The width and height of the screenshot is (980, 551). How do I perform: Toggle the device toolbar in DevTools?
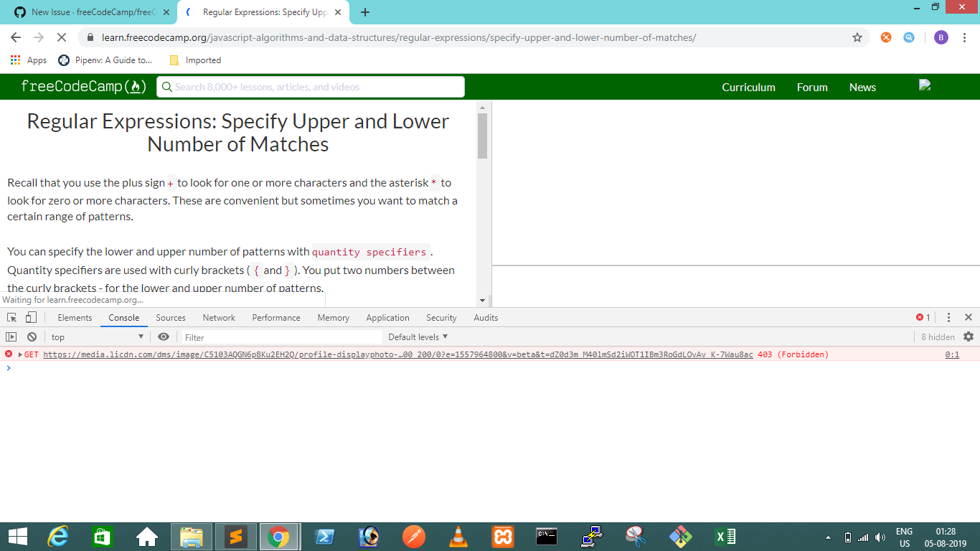pos(29,317)
